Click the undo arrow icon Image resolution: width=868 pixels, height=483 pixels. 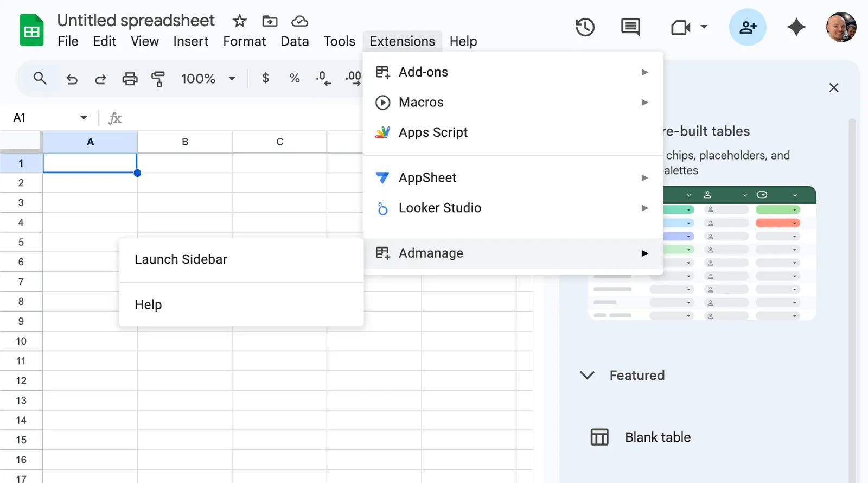pos(72,79)
